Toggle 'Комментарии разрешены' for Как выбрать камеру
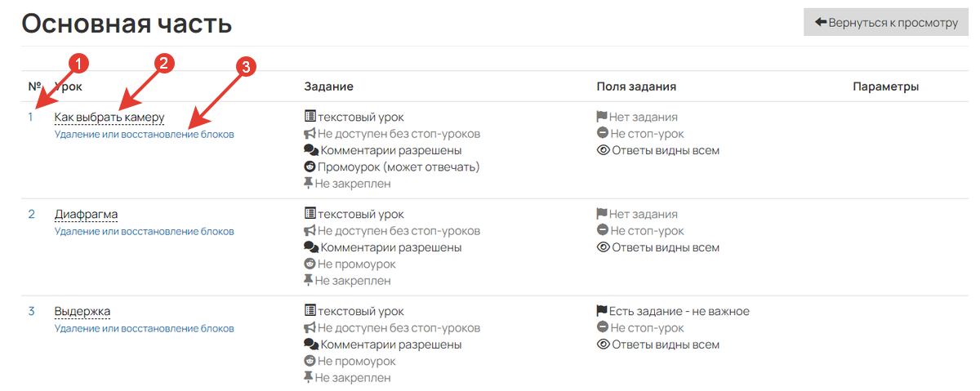This screenshot has height=391, width=980. point(391,150)
